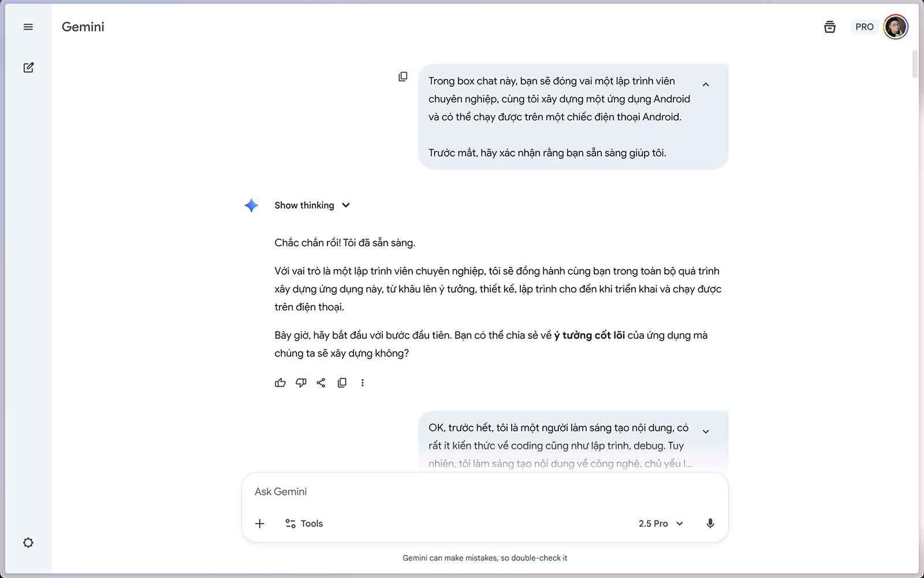Expand the second truncated user prompt
This screenshot has width=924, height=578.
click(706, 432)
